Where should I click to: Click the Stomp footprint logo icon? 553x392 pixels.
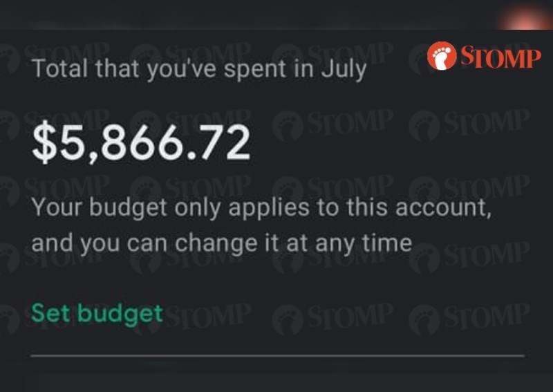(x=442, y=56)
